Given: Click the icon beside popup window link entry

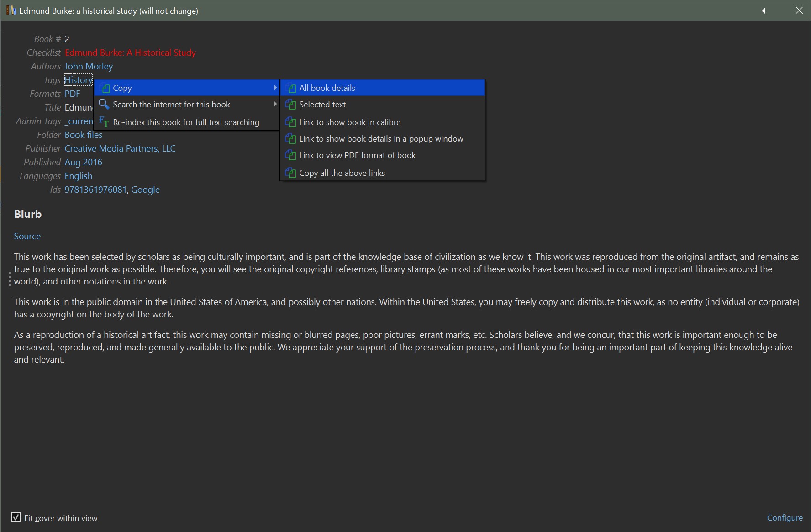Looking at the screenshot, I should pos(291,139).
